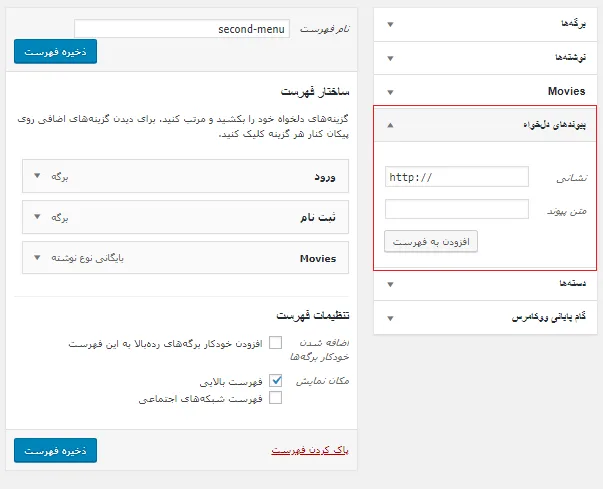
Task: Focus the نشانی URL input field
Action: [457, 177]
